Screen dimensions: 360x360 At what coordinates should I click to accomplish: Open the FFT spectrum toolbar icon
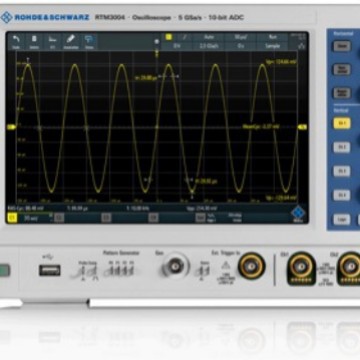[x=52, y=39]
